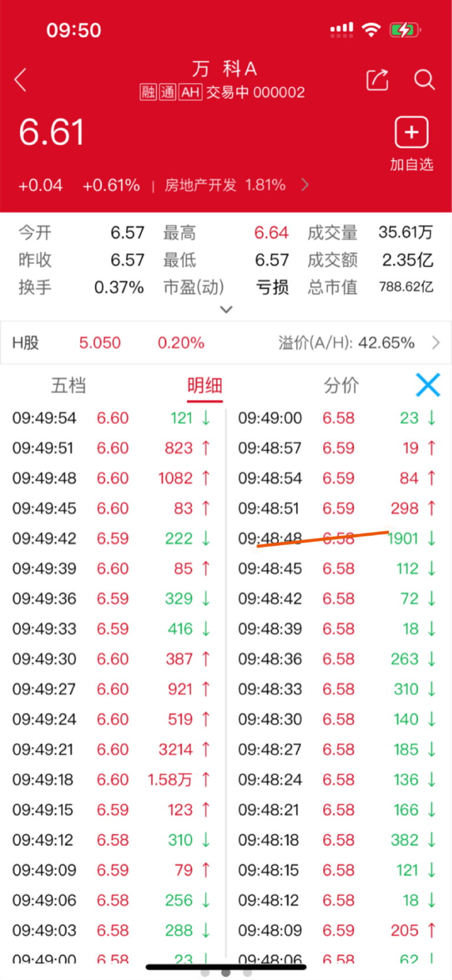Tap the down arrow in 09:49:36 row
The image size is (452, 980).
(x=205, y=599)
